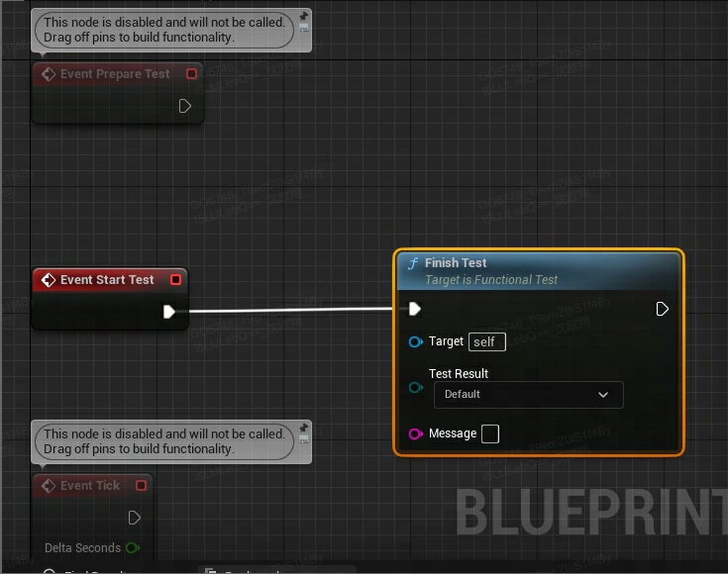Toggle the comment bubble visibility above Event Prepare Test
Viewport: 728px width, 574px height.
tap(304, 29)
